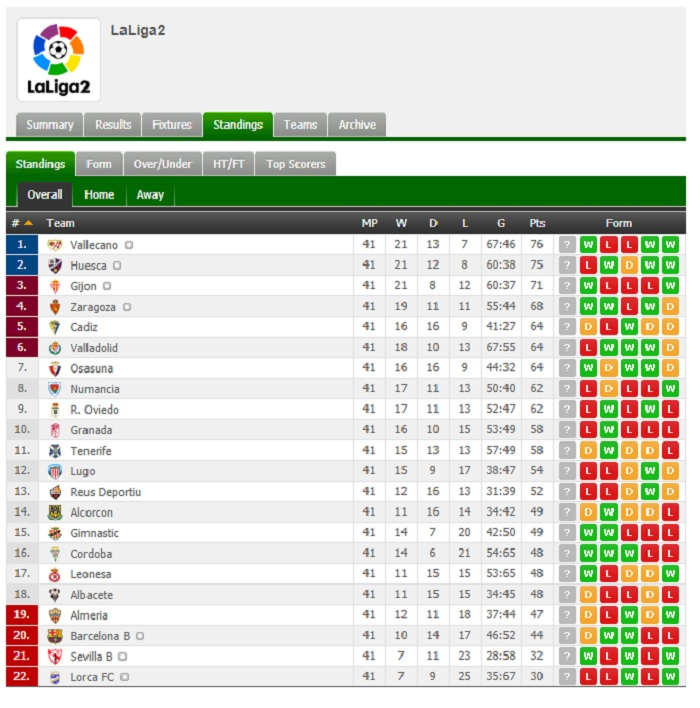This screenshot has width=700, height=708.
Task: Click Valladolid's latest form 'D' icon
Action: 670,348
